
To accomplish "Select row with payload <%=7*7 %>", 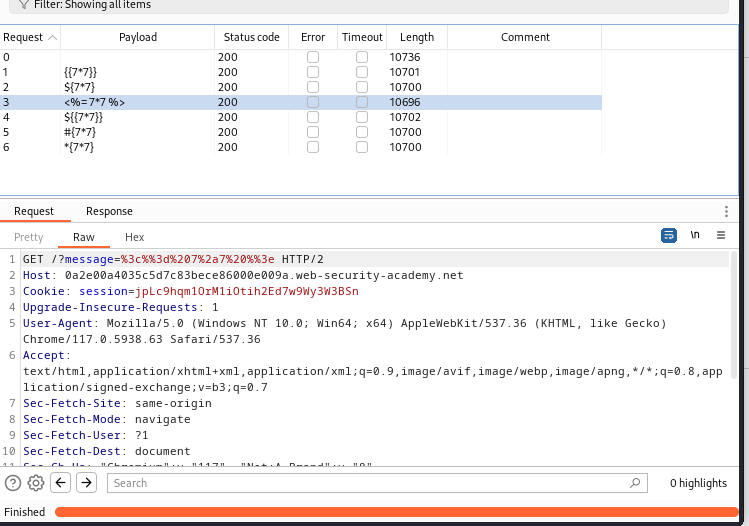I will 301,102.
